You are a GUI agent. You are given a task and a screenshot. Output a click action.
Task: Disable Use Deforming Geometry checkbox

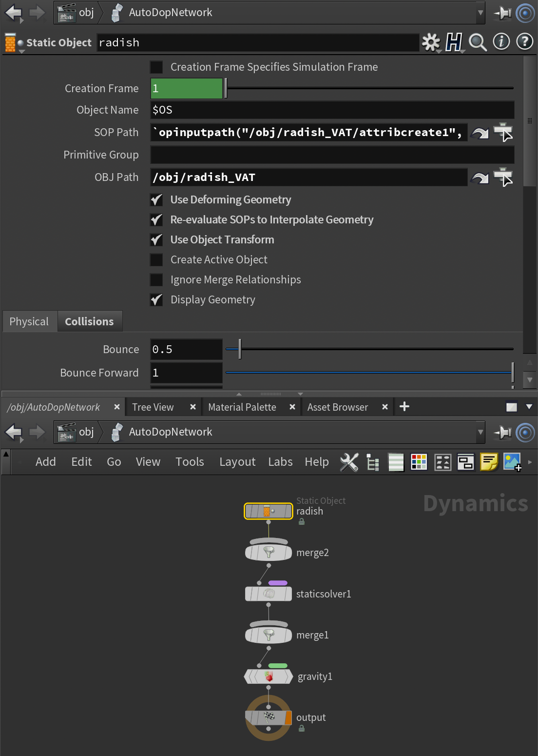[x=156, y=200]
